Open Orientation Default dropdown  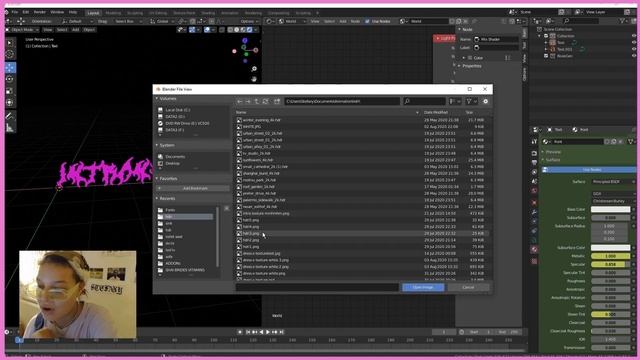click(x=78, y=21)
